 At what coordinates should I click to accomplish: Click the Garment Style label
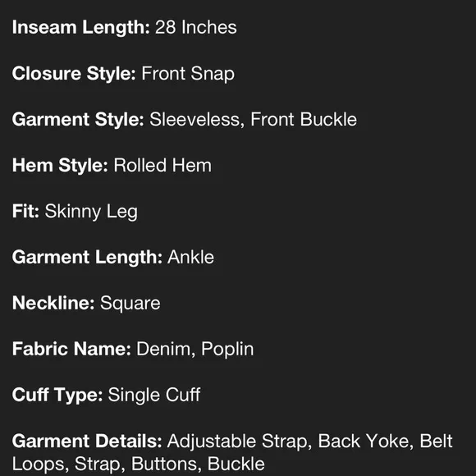(x=78, y=120)
